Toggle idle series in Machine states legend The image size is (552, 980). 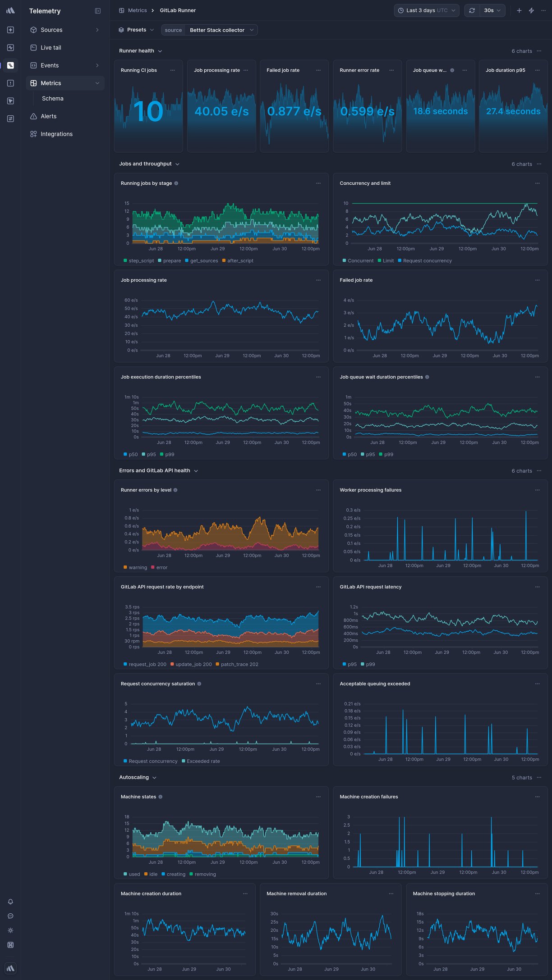(x=151, y=874)
